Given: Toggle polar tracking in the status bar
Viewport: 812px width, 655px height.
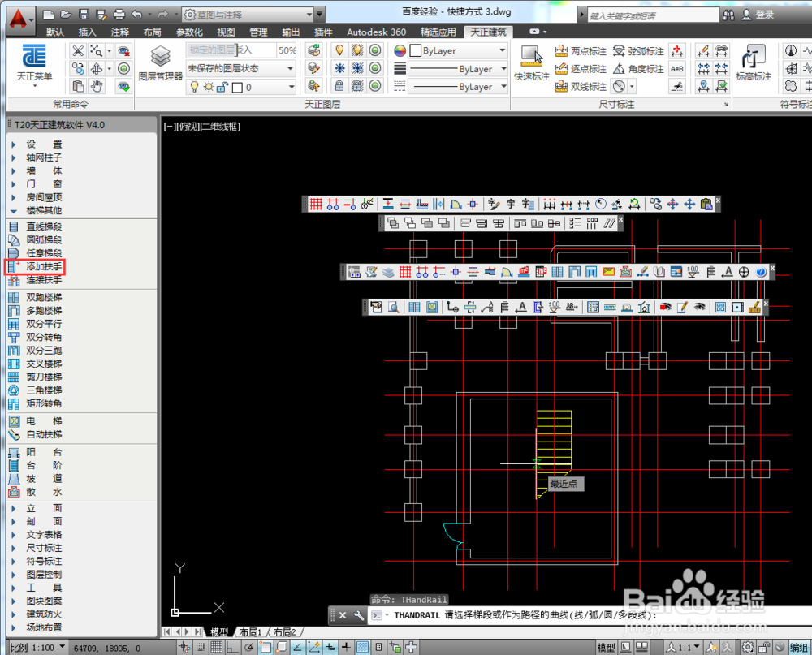Looking at the screenshot, I should tap(249, 647).
